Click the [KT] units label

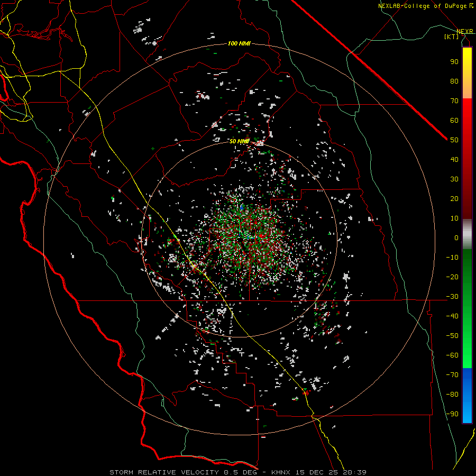coord(452,36)
